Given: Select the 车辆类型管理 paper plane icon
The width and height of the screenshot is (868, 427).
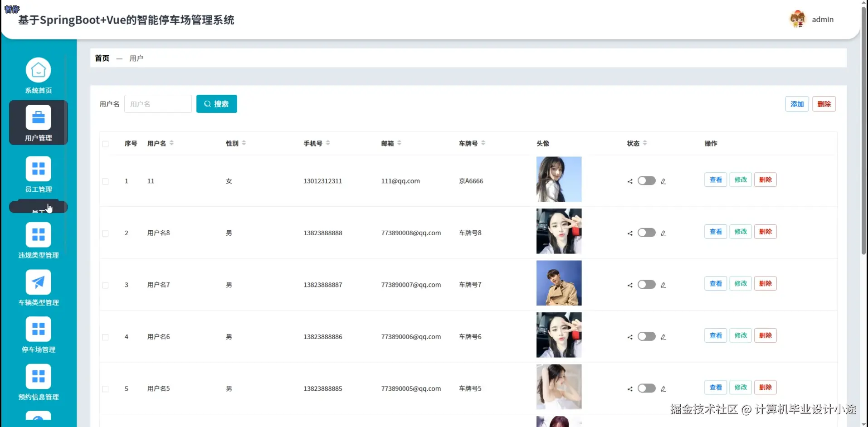Looking at the screenshot, I should pyautogui.click(x=38, y=282).
